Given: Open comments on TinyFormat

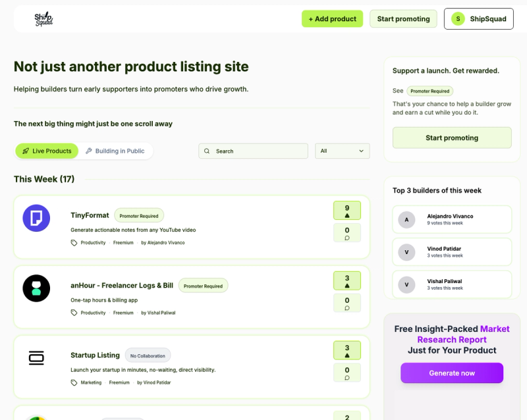Looking at the screenshot, I should (347, 233).
